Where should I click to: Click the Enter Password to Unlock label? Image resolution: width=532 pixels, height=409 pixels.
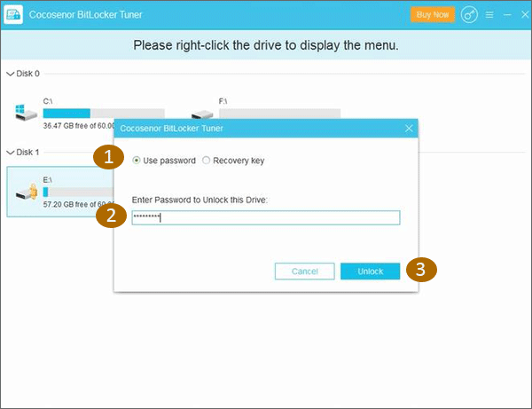(199, 200)
